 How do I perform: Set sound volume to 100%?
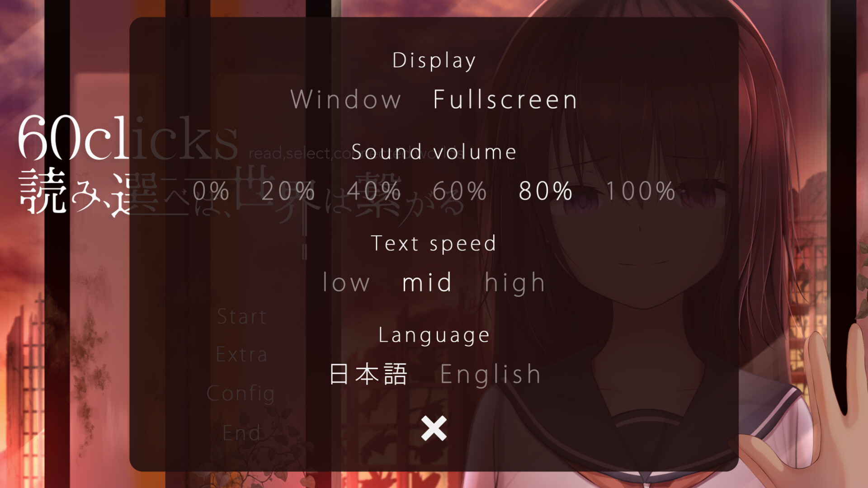pos(641,191)
